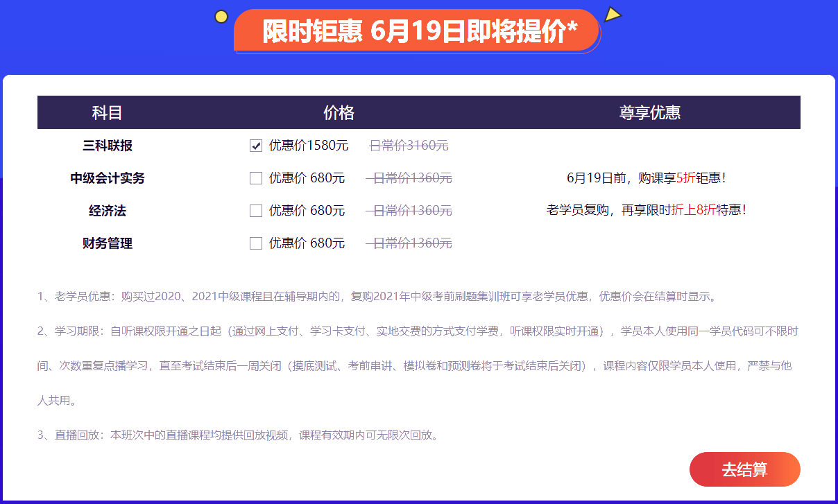
Task: Click the 限时钜惠 promotional banner
Action: (417, 30)
